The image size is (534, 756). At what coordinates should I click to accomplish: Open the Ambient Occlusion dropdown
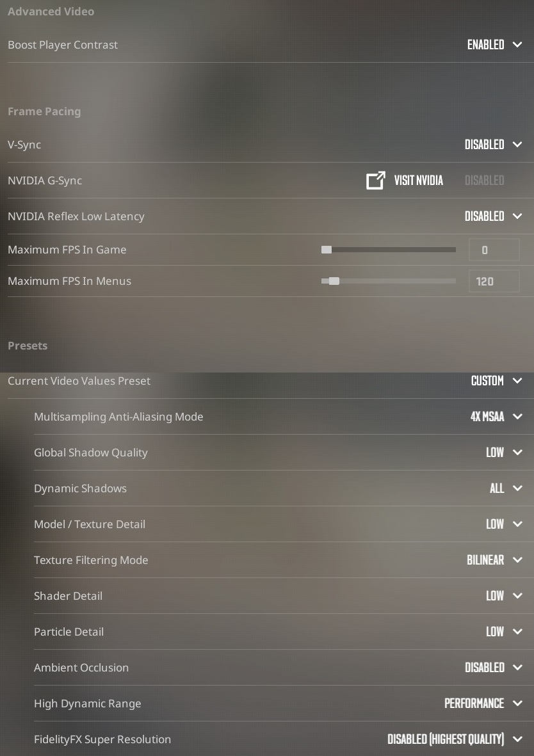(493, 668)
